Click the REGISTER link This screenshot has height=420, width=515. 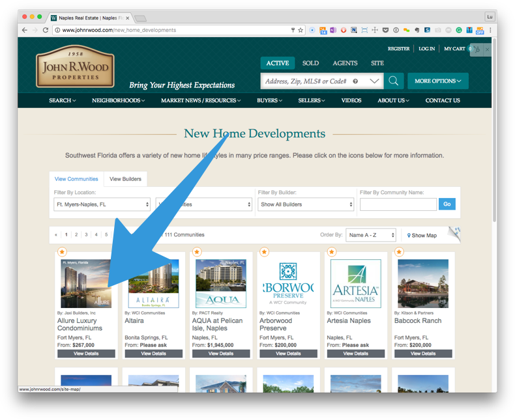398,49
